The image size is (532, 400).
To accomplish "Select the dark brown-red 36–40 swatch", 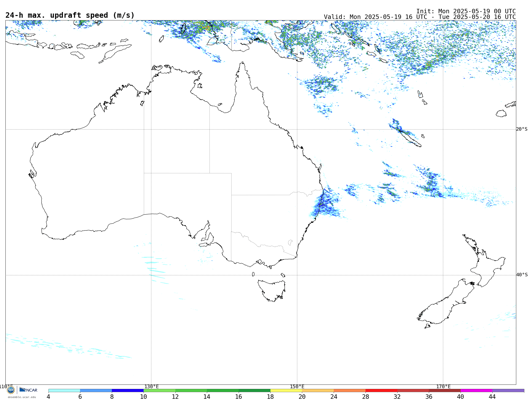I will point(445,391).
